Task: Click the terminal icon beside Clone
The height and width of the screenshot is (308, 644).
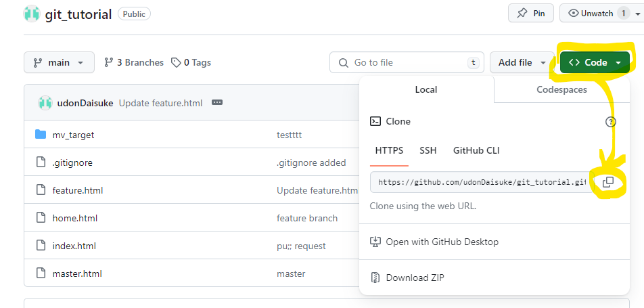Action: pos(375,121)
